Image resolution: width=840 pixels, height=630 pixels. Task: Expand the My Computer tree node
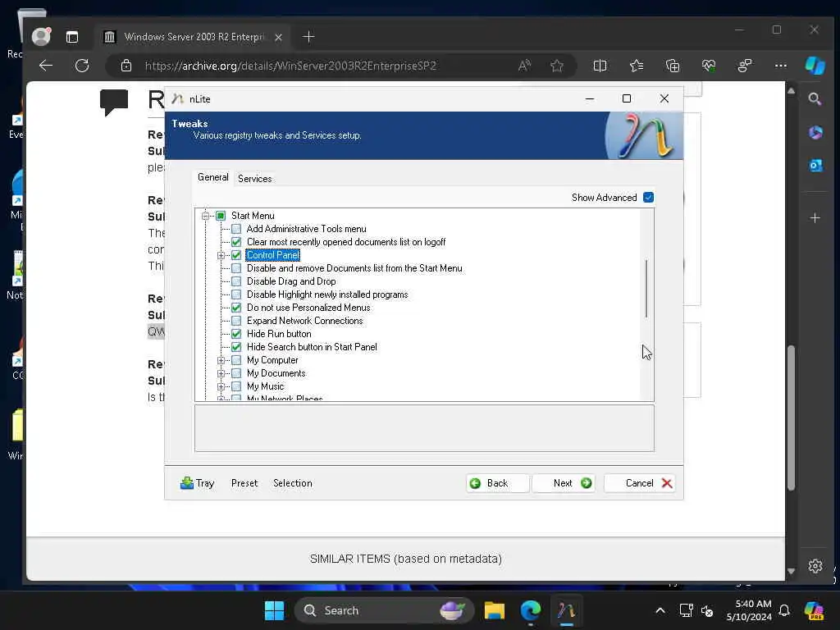221,361
